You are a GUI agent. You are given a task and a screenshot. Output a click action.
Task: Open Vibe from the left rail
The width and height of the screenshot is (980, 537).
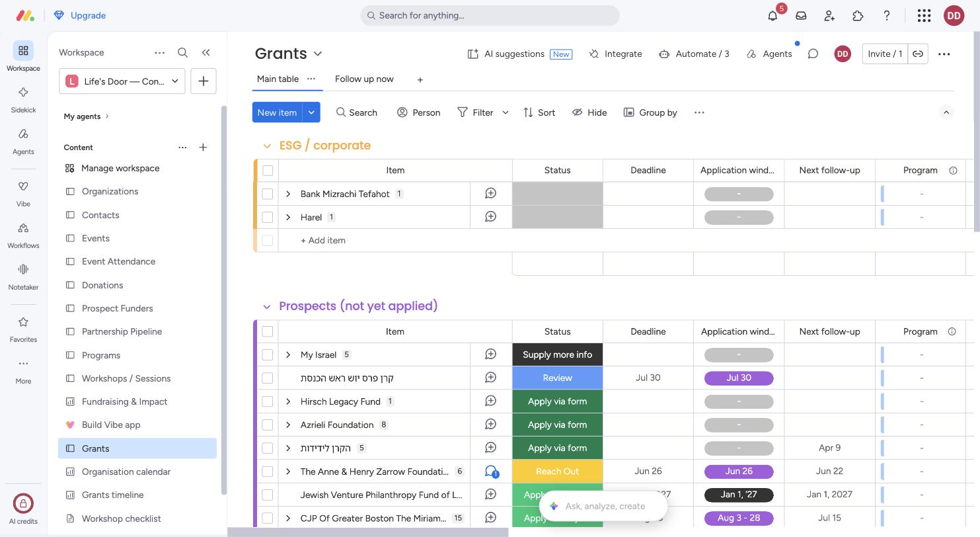pos(23,193)
